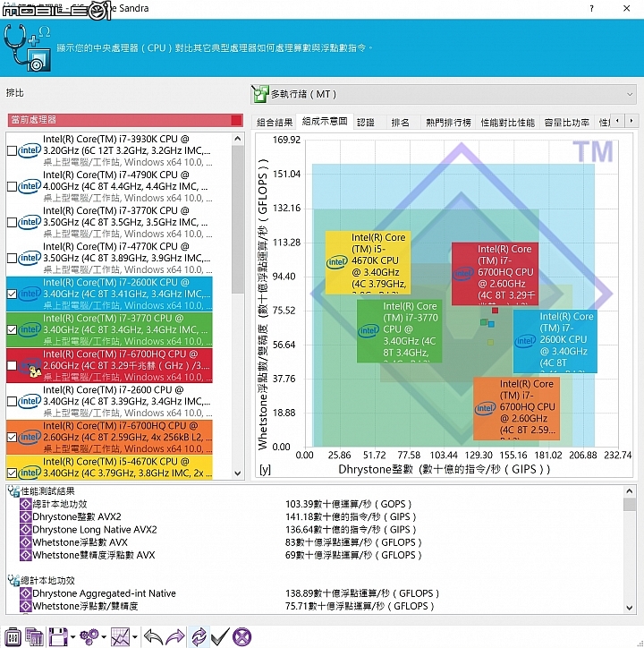This screenshot has height=648, width=644.
Task: Open the save icon dropdown arrow
Action: click(72, 637)
